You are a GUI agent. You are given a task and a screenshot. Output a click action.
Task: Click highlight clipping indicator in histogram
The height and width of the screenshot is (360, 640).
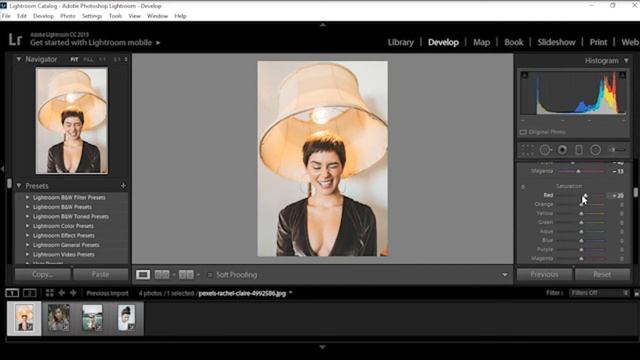point(622,75)
